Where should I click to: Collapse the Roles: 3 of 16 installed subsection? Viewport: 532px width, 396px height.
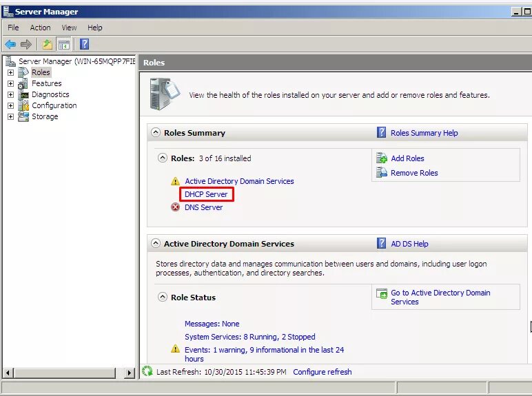click(x=163, y=158)
